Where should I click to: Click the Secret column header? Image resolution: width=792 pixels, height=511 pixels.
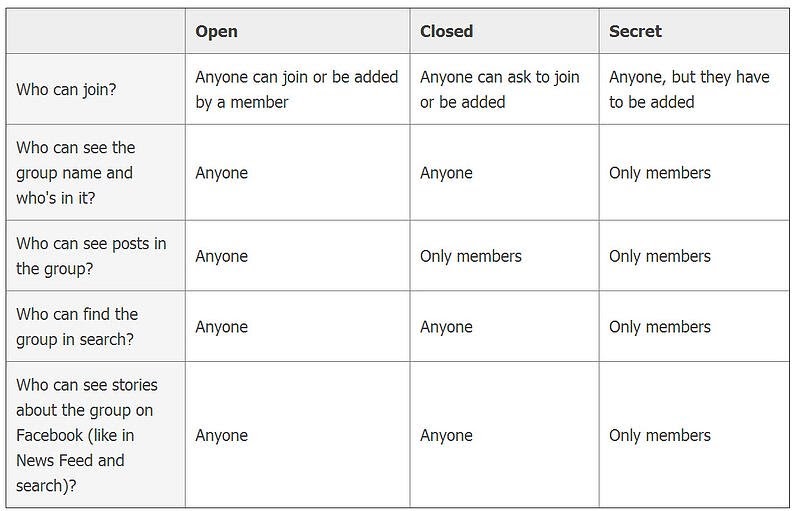[635, 31]
